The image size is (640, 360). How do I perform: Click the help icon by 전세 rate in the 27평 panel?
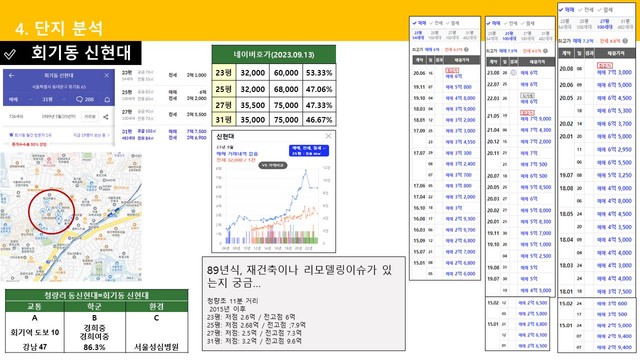625,41
